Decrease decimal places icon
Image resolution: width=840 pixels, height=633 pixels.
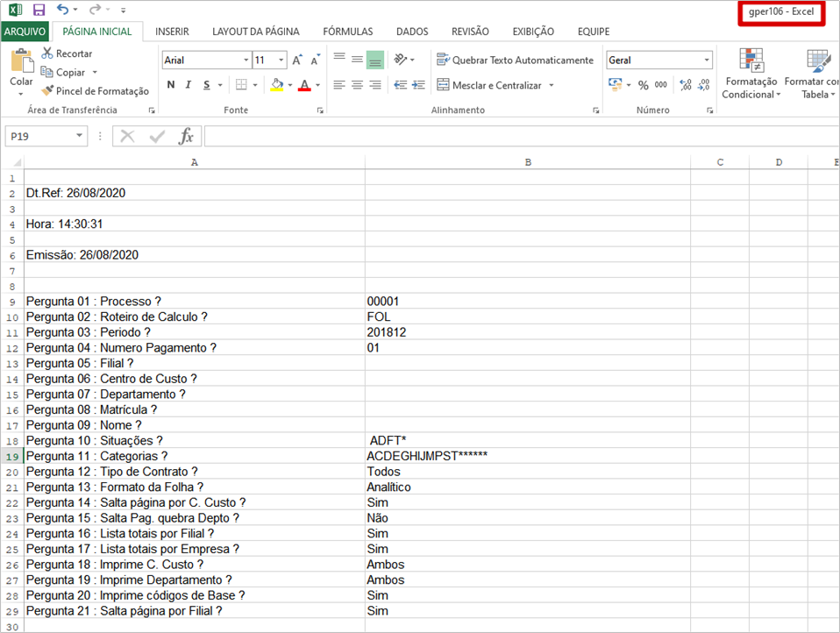tap(704, 85)
